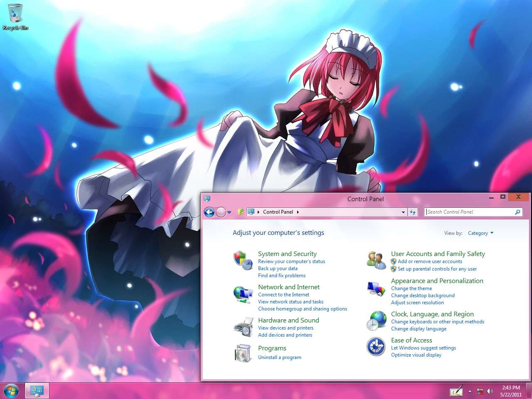
Task: Click the Hardware and Sound printer icon
Action: tap(243, 327)
